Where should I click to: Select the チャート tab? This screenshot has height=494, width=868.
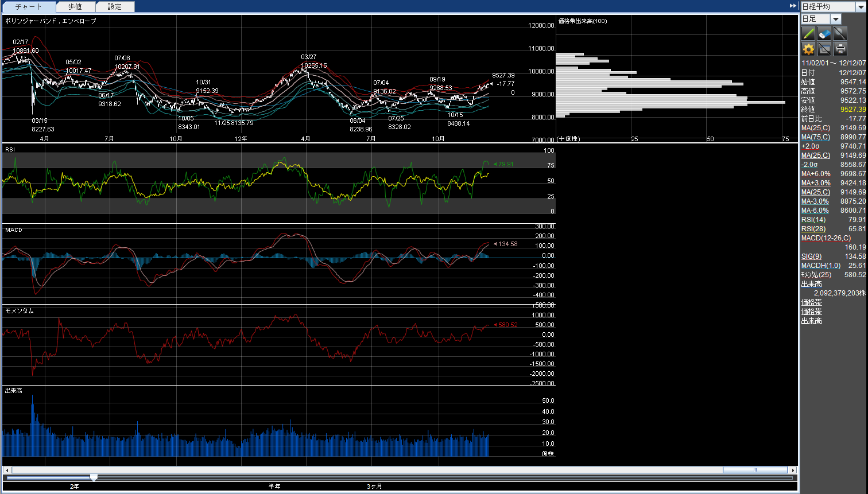coord(29,7)
